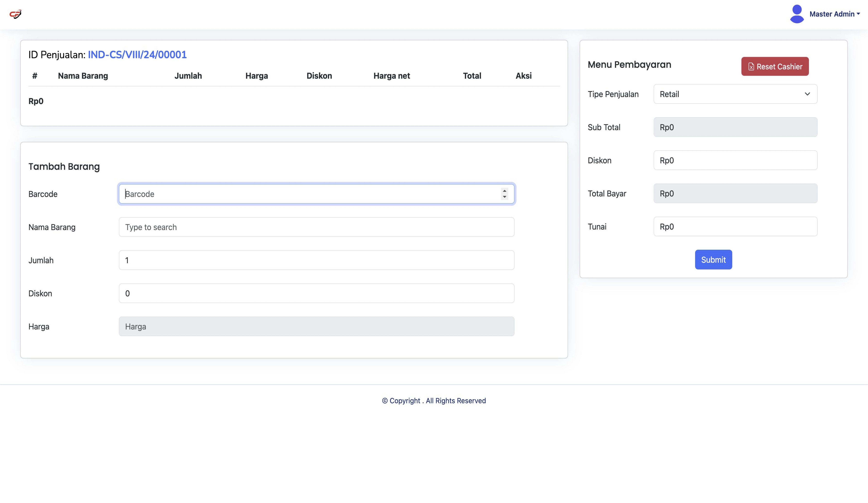Click the Nama Barang column header
This screenshot has width=868, height=503.
click(83, 76)
